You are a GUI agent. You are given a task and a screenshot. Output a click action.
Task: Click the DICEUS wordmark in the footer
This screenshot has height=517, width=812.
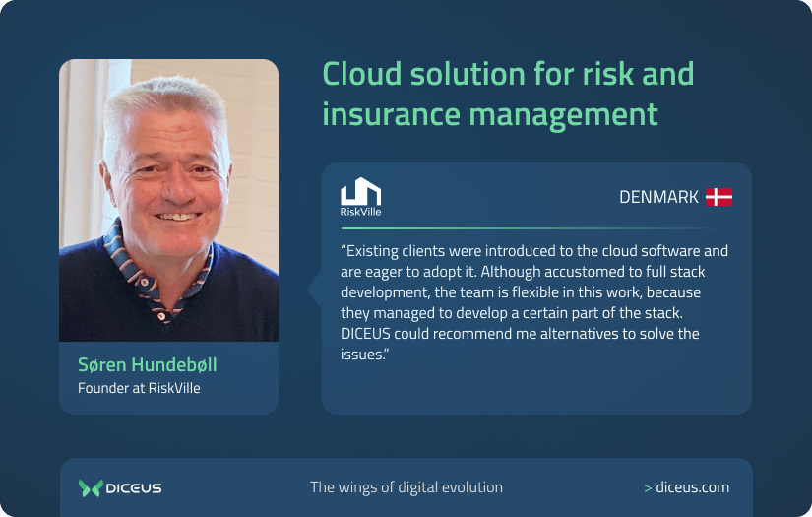(134, 487)
